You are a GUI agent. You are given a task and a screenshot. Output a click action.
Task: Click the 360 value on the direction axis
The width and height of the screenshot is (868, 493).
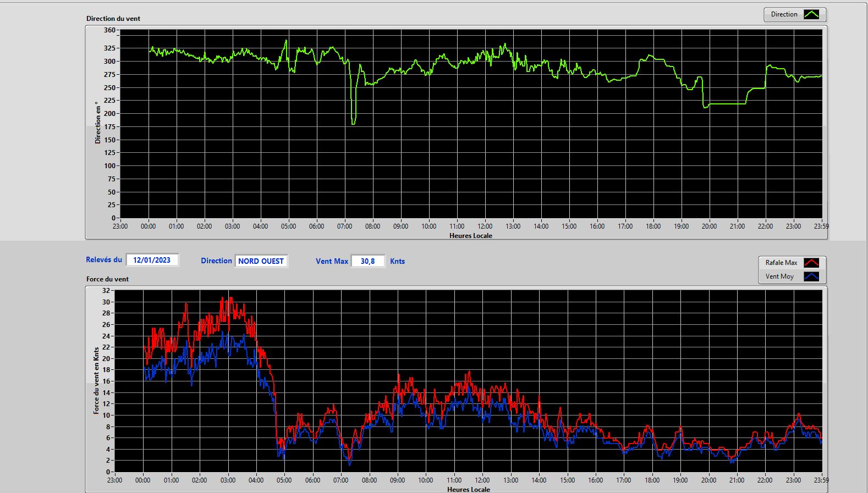[109, 30]
